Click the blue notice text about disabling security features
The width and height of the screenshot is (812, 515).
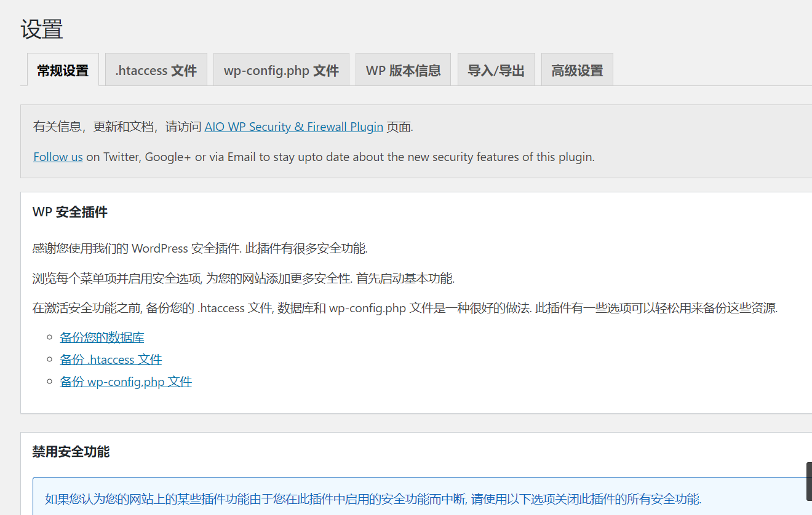click(x=373, y=498)
